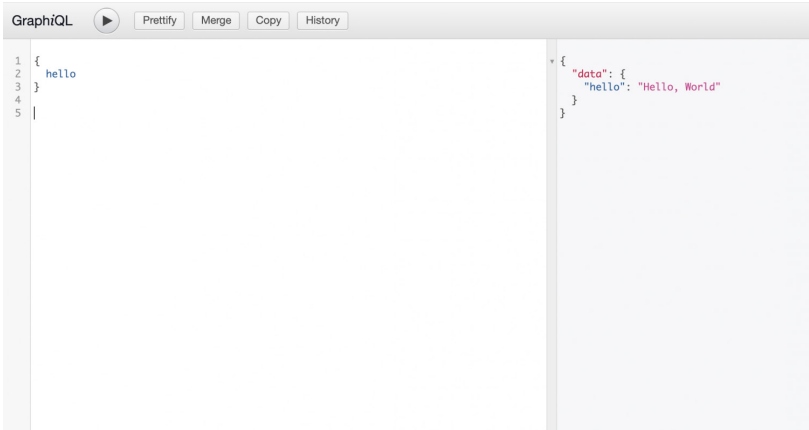The image size is (809, 430).
Task: Click the "data" key in the result pane
Action: coord(590,74)
